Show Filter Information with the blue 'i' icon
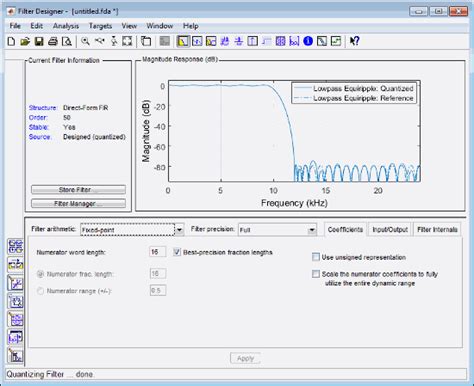The height and width of the screenshot is (386, 474). (308, 41)
